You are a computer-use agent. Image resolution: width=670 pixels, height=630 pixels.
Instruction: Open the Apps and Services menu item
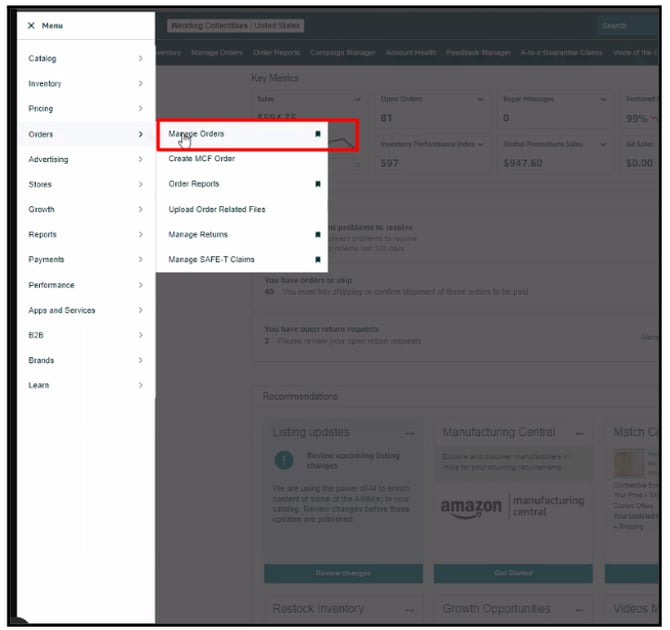pyautogui.click(x=86, y=310)
